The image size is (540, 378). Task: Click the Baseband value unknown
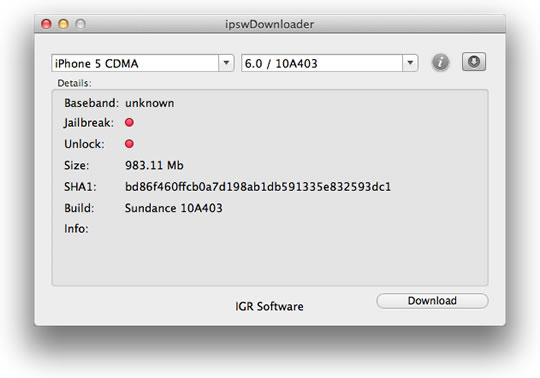point(149,103)
